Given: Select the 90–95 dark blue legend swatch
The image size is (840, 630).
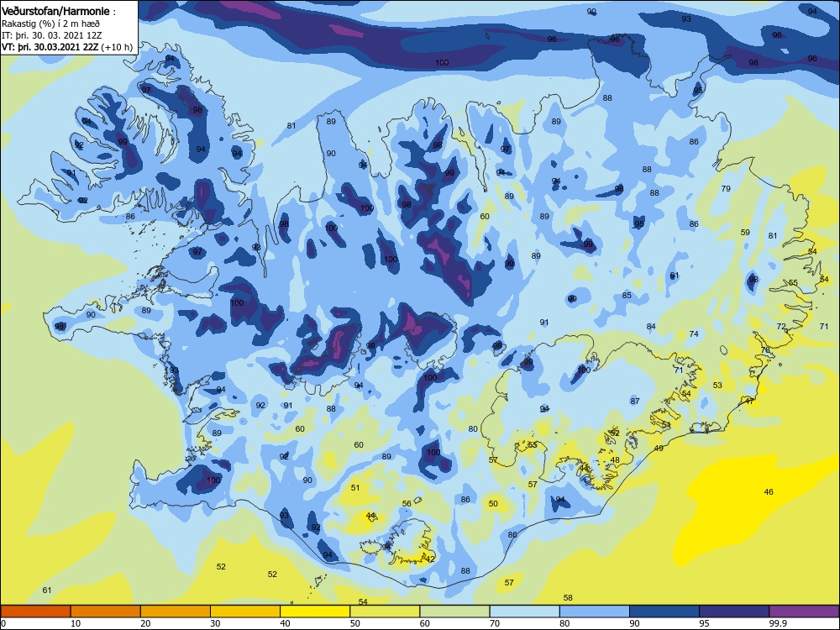Looking at the screenshot, I should [x=664, y=612].
